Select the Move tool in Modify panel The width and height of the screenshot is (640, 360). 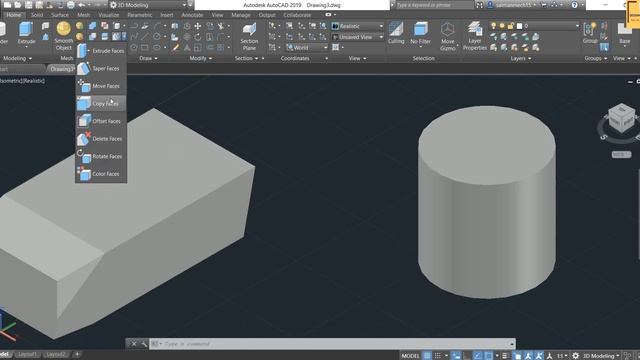click(x=198, y=26)
